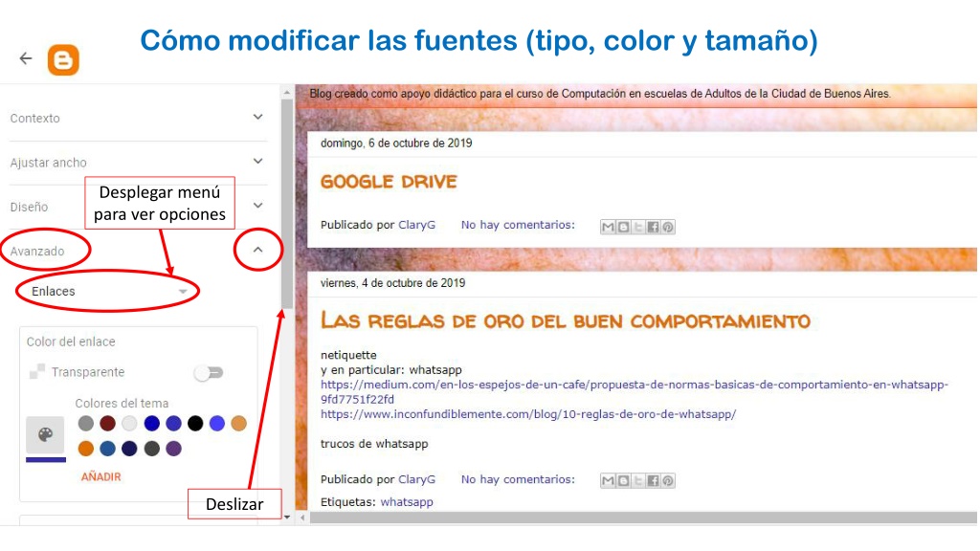Screen dimensions: 980x551
Task: Select the navy swatch in second row
Action: point(129,448)
